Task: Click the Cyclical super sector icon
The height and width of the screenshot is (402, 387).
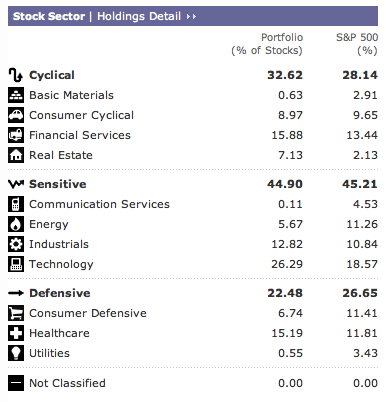Action: tap(15, 75)
